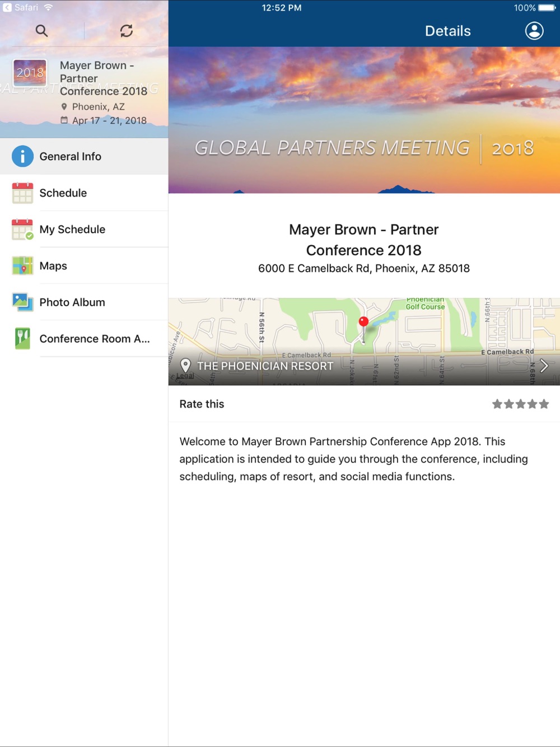This screenshot has width=560, height=747.
Task: Tap the My Schedule calendar icon
Action: (22, 229)
